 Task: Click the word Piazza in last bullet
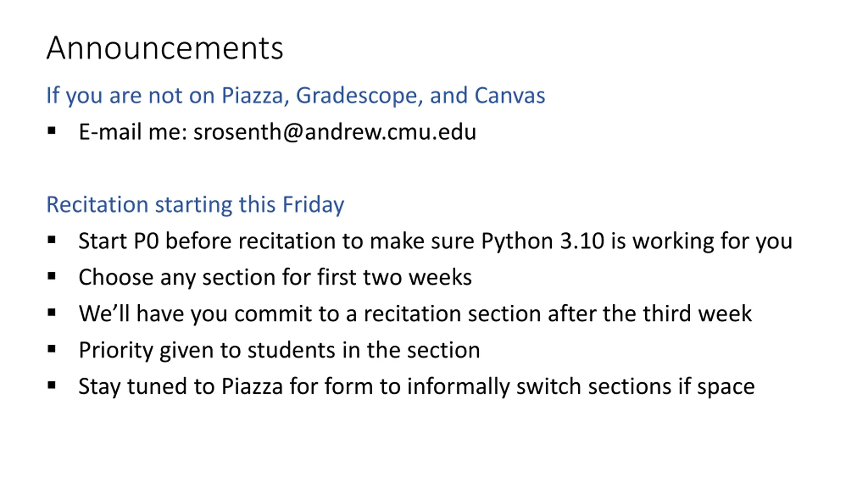[x=252, y=386]
